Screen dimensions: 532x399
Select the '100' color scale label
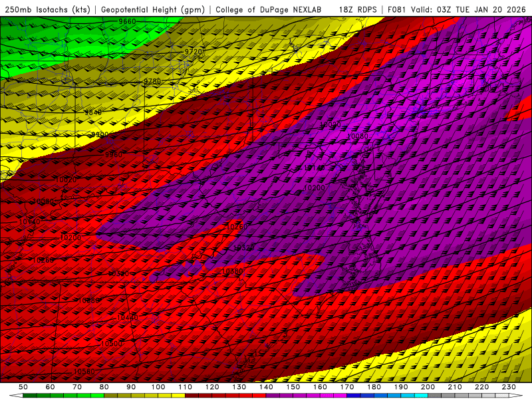click(158, 387)
